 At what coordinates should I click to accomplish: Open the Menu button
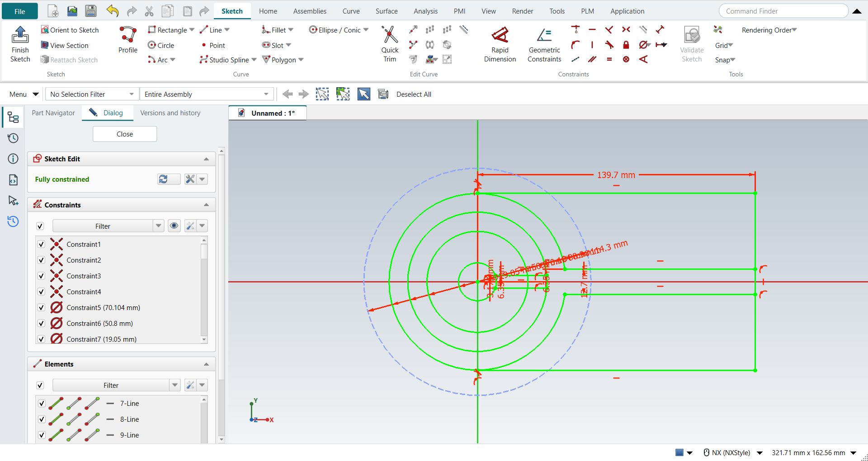coord(24,94)
